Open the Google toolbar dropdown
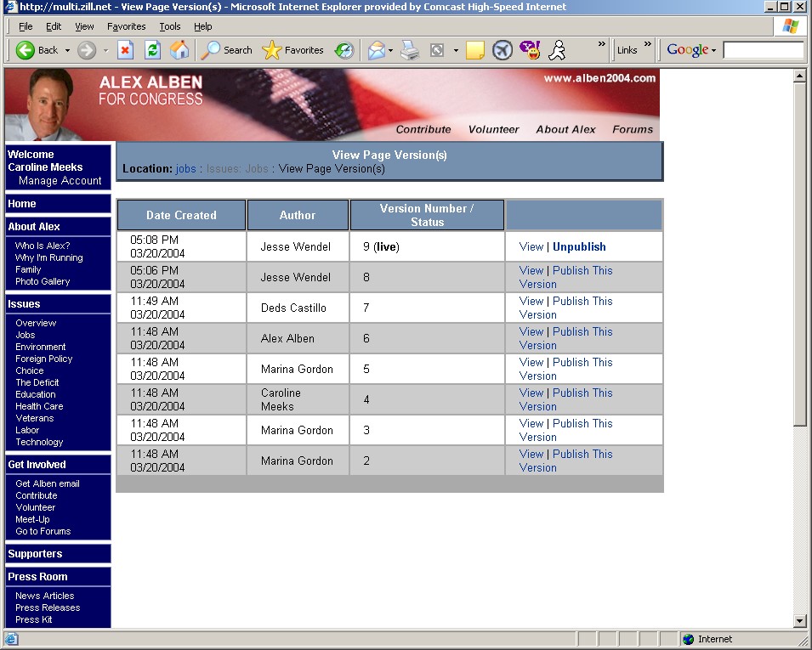This screenshot has width=812, height=650. [713, 50]
